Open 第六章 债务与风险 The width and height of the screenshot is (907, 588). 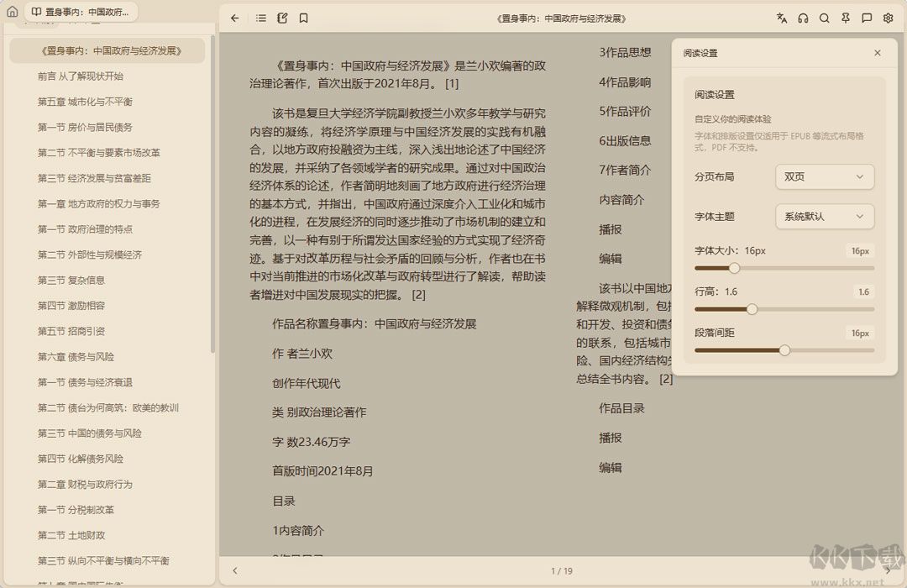click(x=76, y=356)
